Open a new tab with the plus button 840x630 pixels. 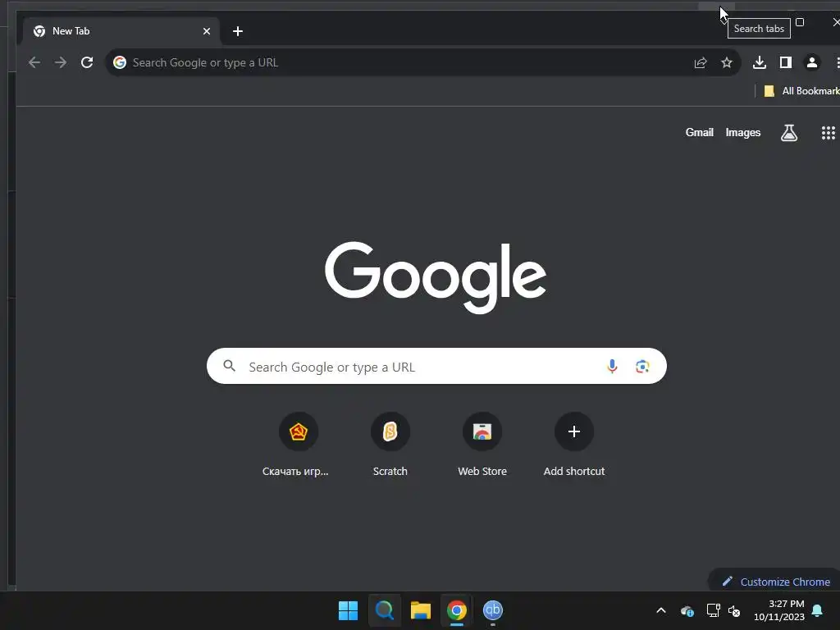238,32
